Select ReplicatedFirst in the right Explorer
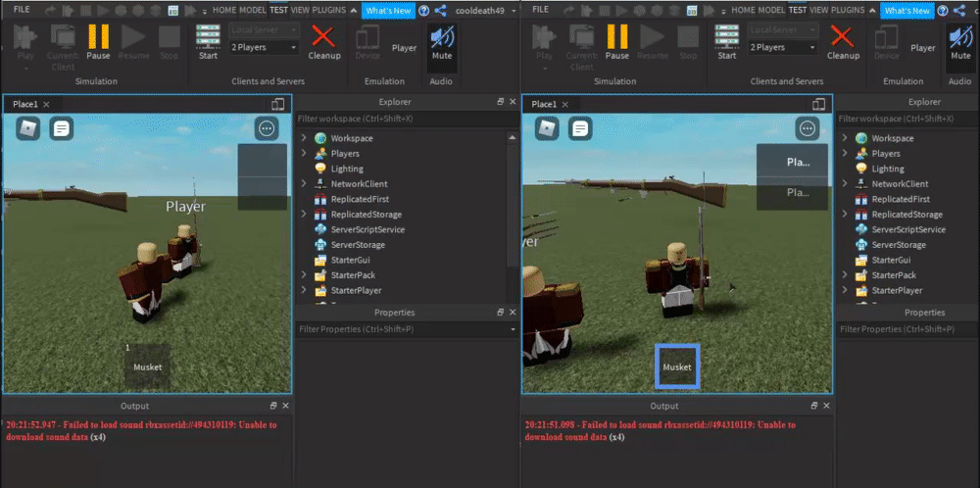This screenshot has height=488, width=980. pos(901,199)
